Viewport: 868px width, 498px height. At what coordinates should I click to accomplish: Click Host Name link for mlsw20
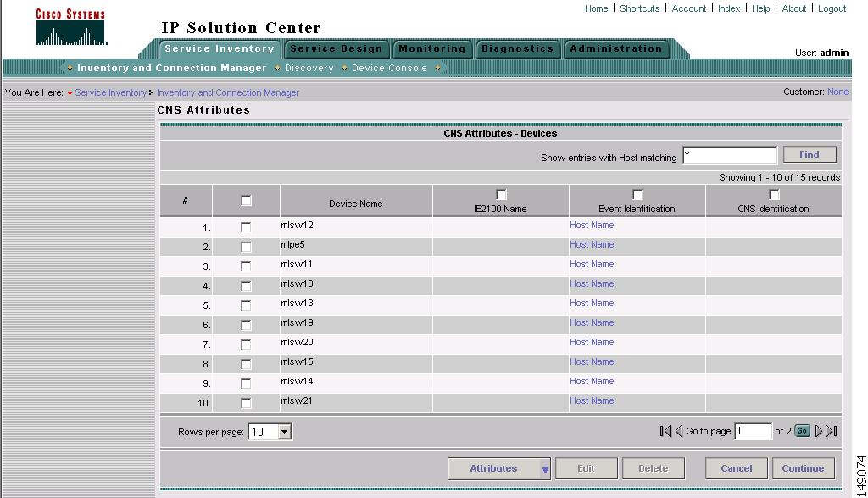(592, 343)
